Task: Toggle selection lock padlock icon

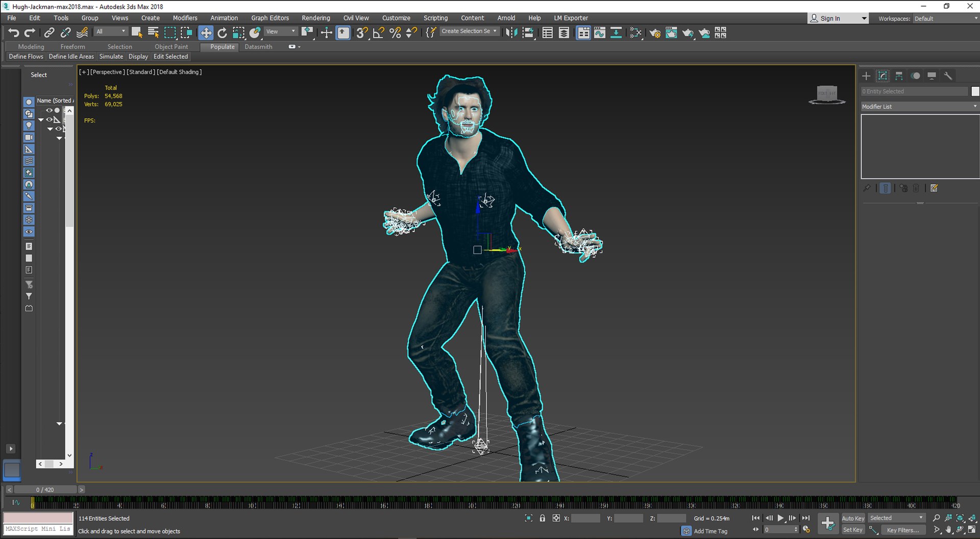Action: pyautogui.click(x=543, y=519)
